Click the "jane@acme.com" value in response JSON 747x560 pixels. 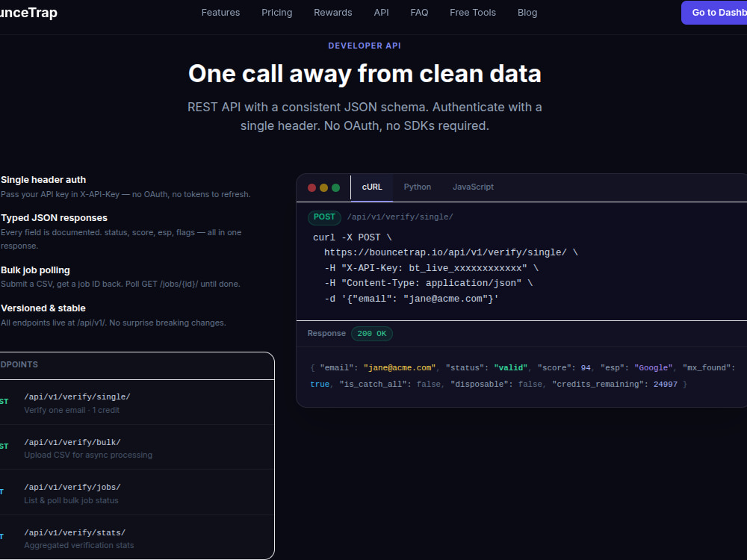(x=399, y=368)
